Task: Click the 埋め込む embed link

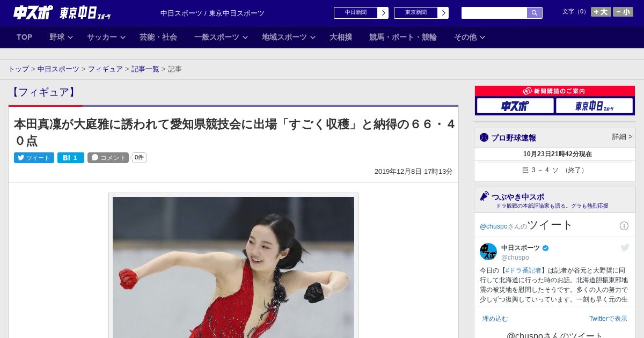Action: point(495,319)
